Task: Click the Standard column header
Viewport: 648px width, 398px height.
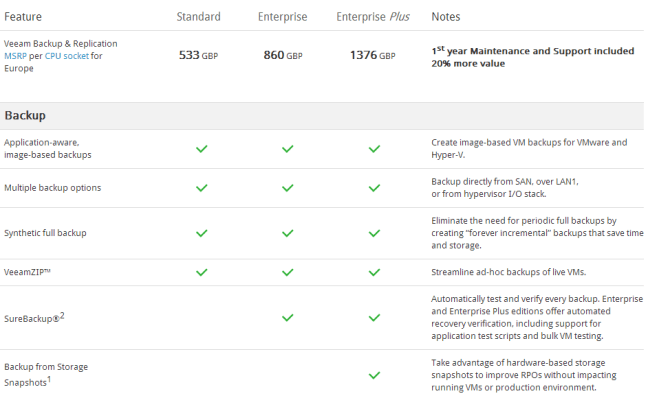Action: (x=199, y=17)
